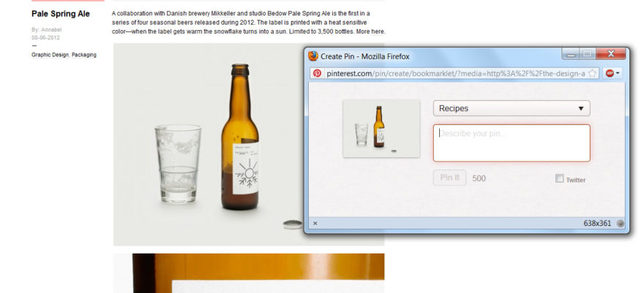The height and width of the screenshot is (293, 644).
Task: Open Adblock Plus dropdown arrow
Action: [x=618, y=74]
